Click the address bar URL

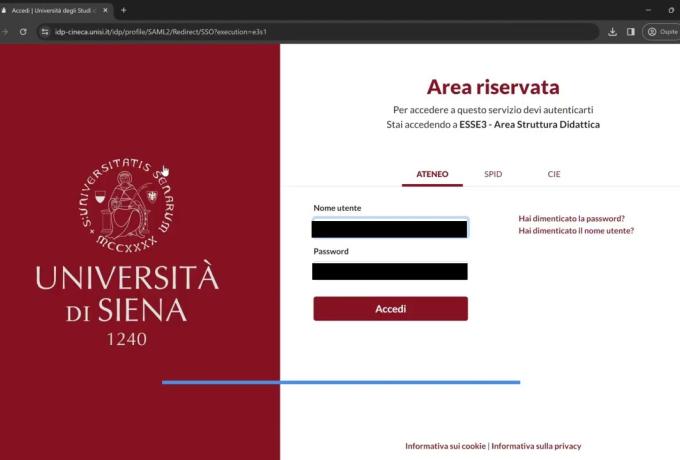[161, 32]
